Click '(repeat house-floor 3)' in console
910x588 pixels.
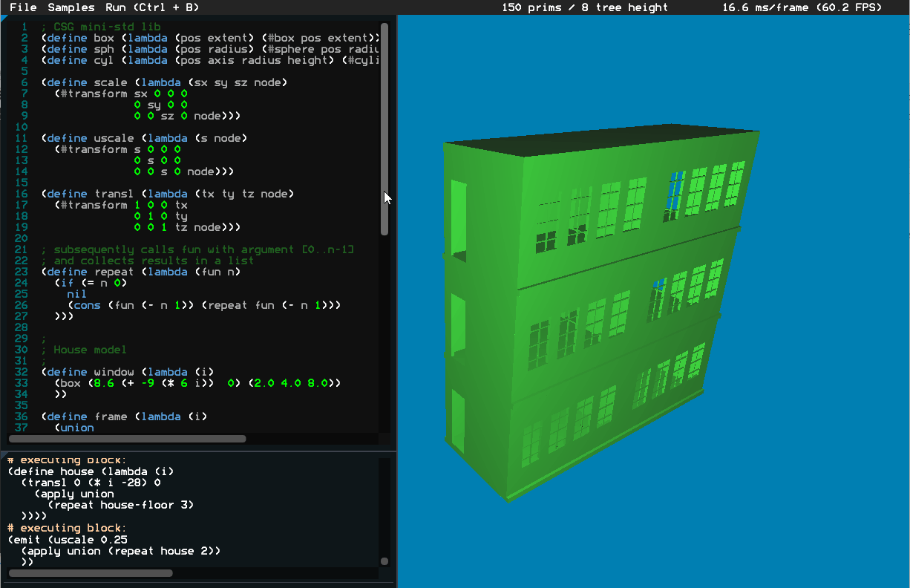120,505
